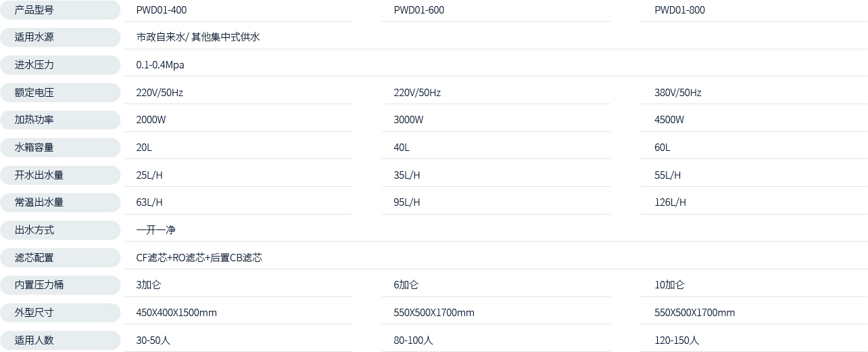
Task: Select the 0.1-0.4Mpa pressure value
Action: [160, 65]
